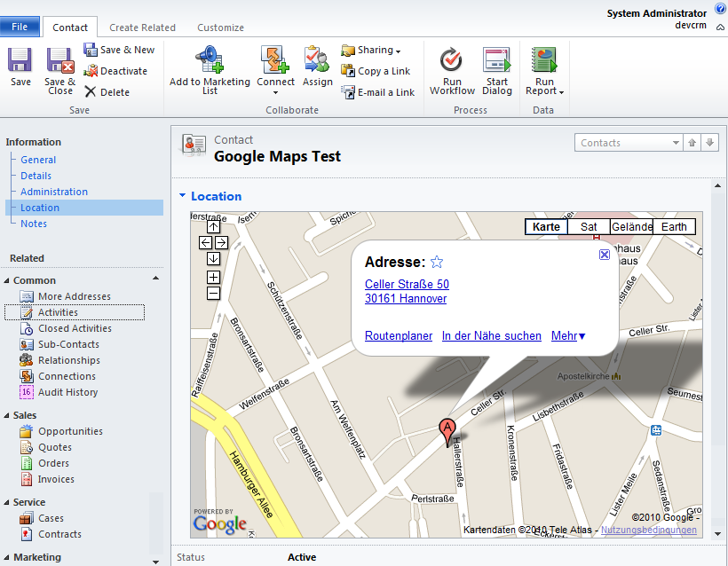Star the Adresse as a favorite

435,261
